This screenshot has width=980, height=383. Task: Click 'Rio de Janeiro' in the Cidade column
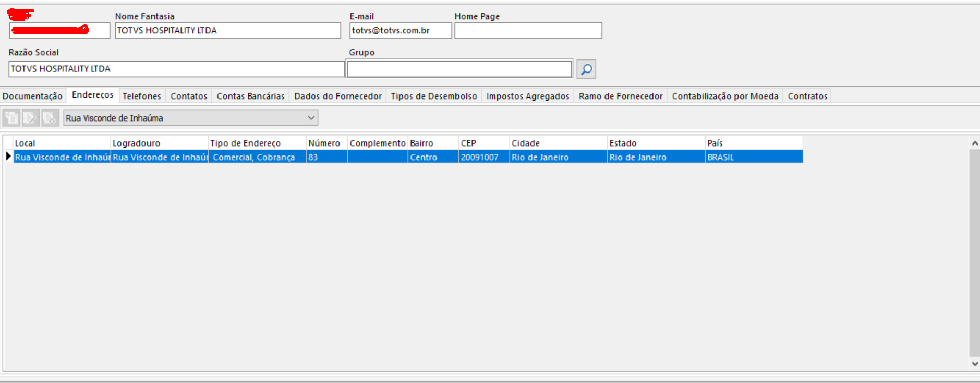click(x=559, y=157)
